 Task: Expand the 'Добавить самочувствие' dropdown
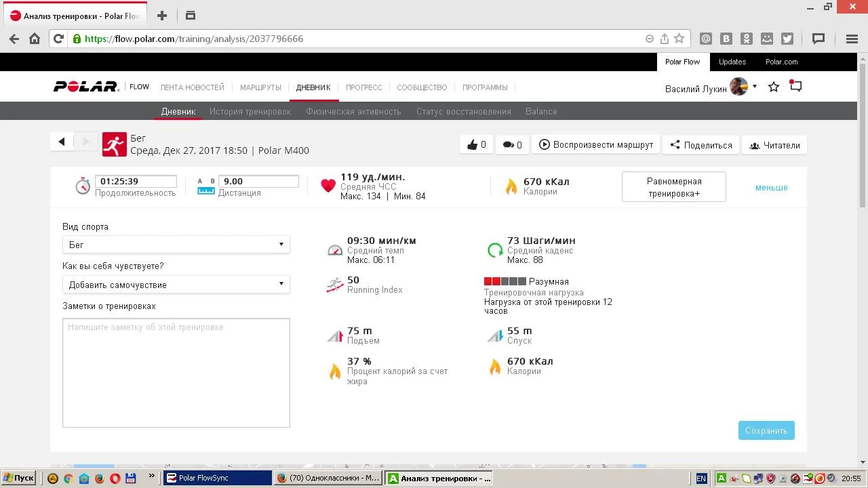(x=176, y=285)
